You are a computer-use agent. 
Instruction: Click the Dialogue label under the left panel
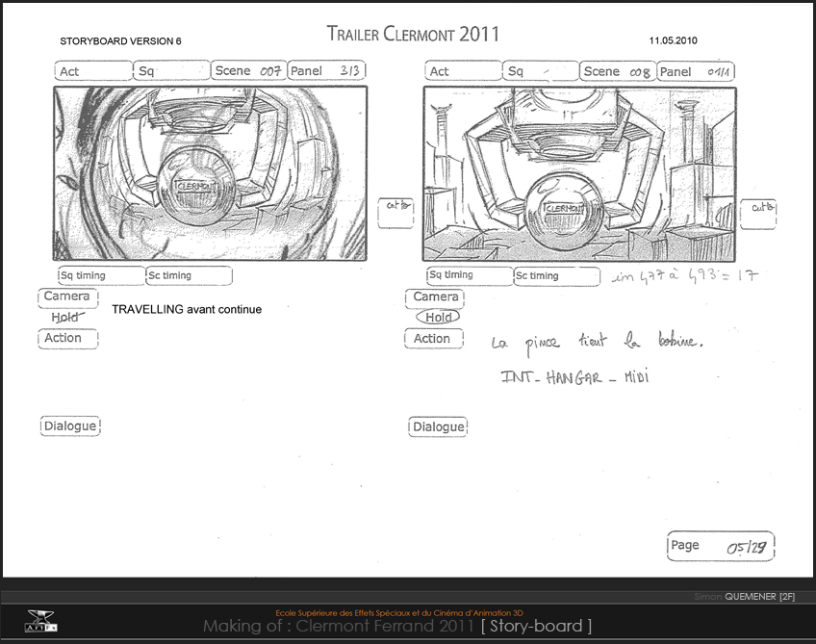coord(69,426)
